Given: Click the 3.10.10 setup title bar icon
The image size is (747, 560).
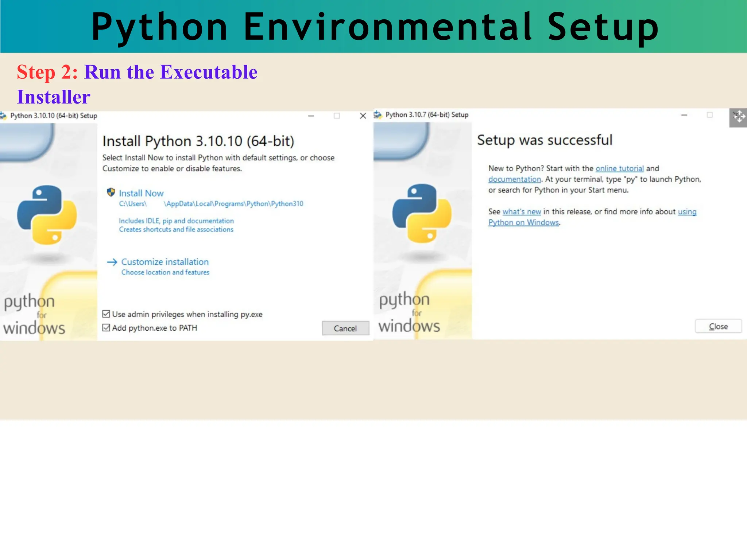Looking at the screenshot, I should click(4, 116).
